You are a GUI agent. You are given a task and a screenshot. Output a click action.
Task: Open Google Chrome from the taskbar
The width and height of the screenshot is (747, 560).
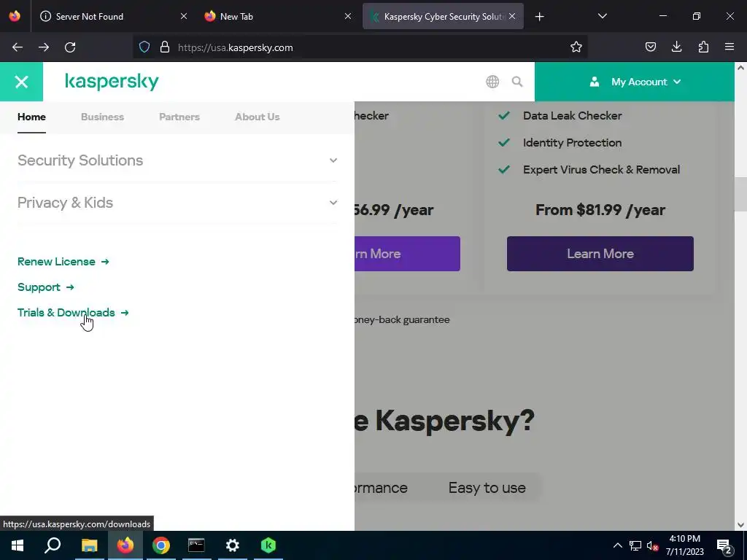coord(161,545)
